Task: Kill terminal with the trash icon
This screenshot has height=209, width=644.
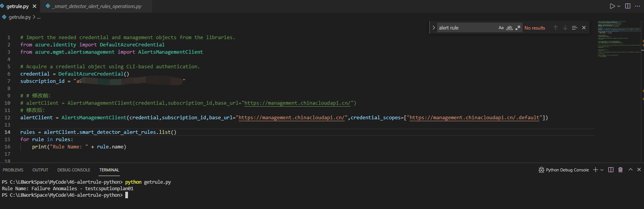Action: (x=621, y=170)
